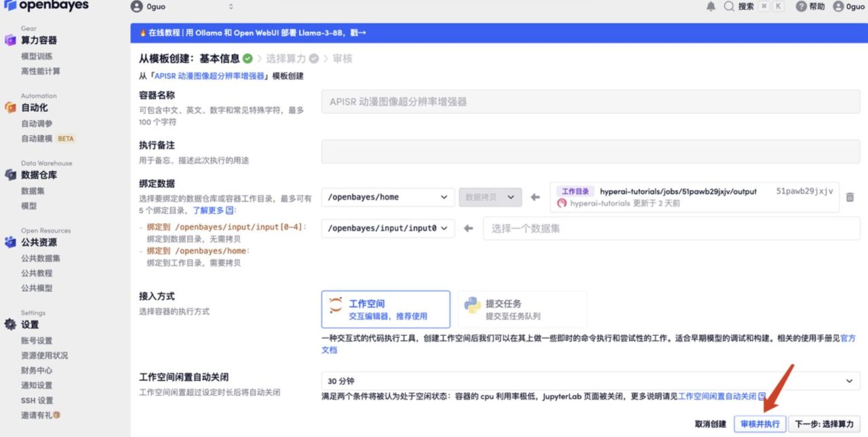
Task: Click the 执行备注 input field
Action: pyautogui.click(x=590, y=152)
